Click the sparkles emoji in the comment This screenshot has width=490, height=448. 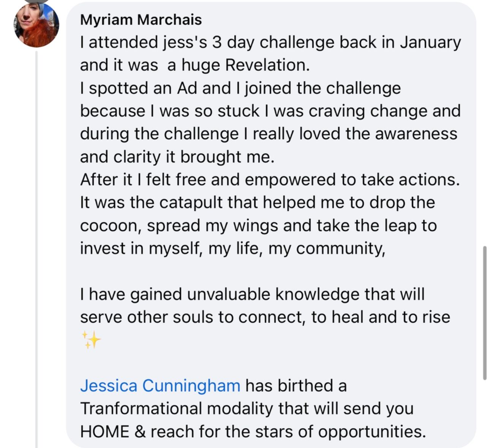91,339
